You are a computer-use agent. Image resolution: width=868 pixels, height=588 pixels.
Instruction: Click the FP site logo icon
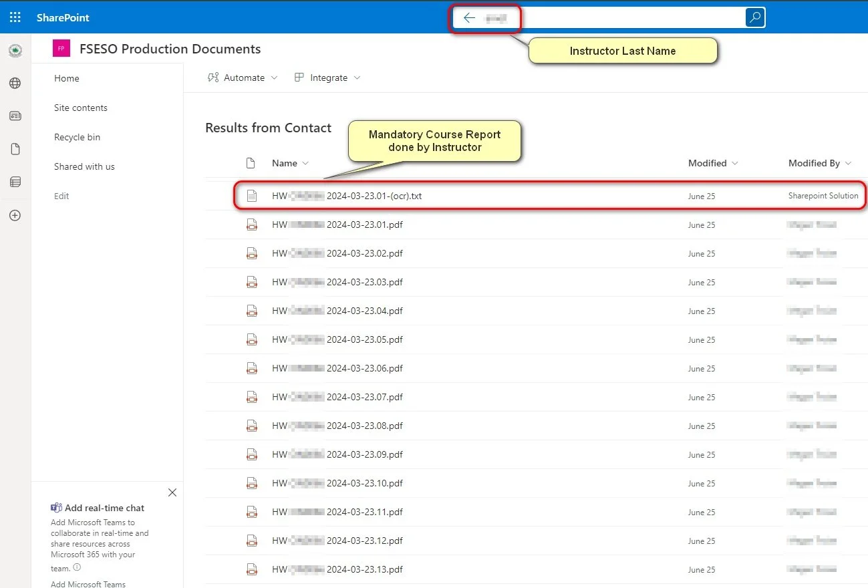coord(61,48)
